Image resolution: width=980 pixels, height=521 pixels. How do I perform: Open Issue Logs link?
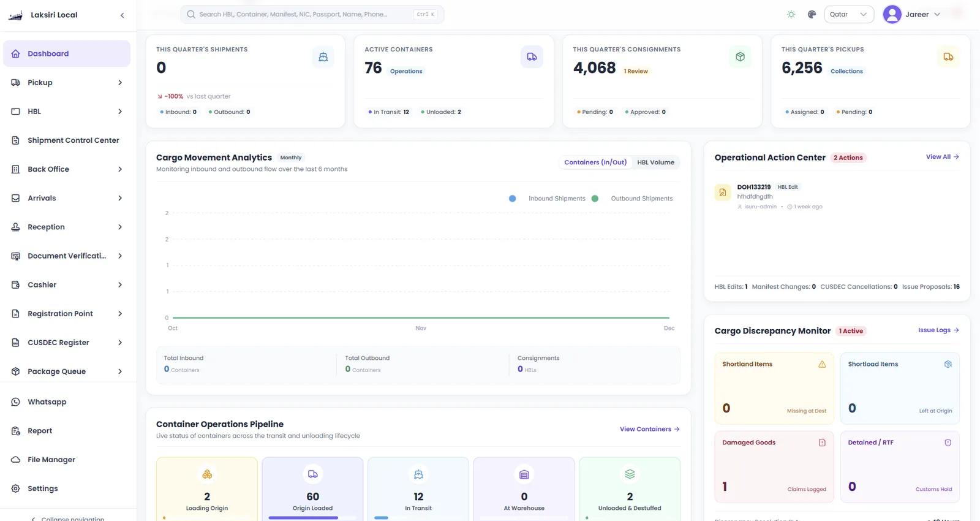938,330
